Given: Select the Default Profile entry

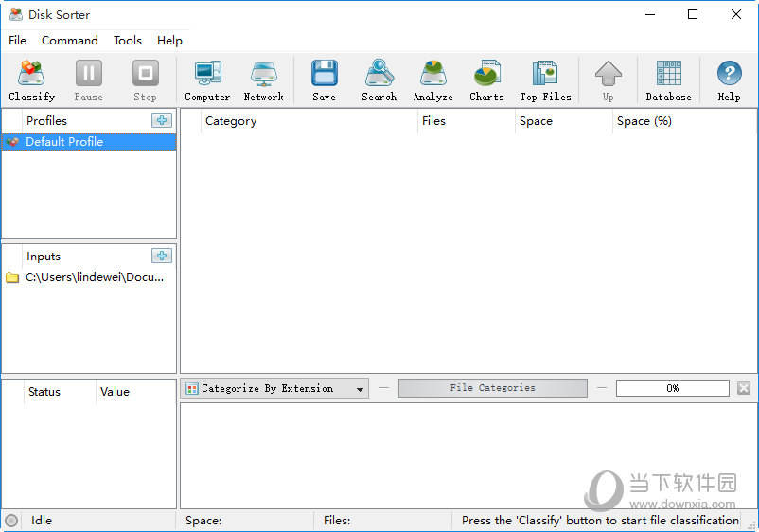Looking at the screenshot, I should [x=64, y=142].
